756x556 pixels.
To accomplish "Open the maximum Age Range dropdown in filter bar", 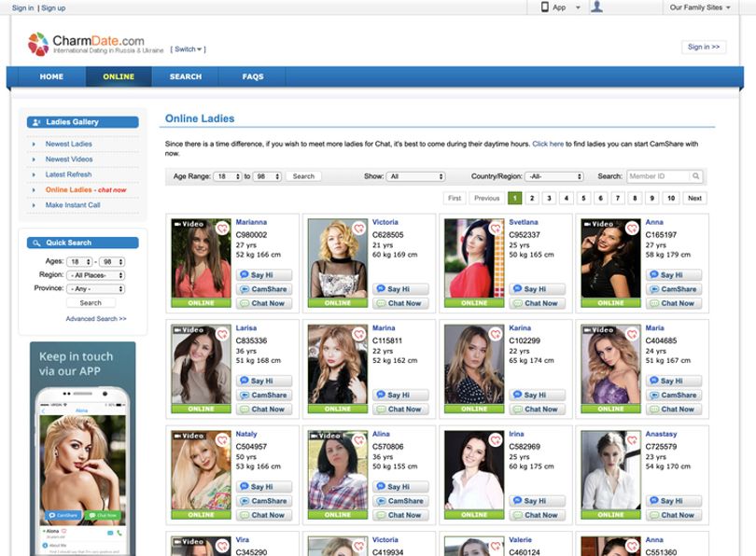I will pyautogui.click(x=267, y=176).
